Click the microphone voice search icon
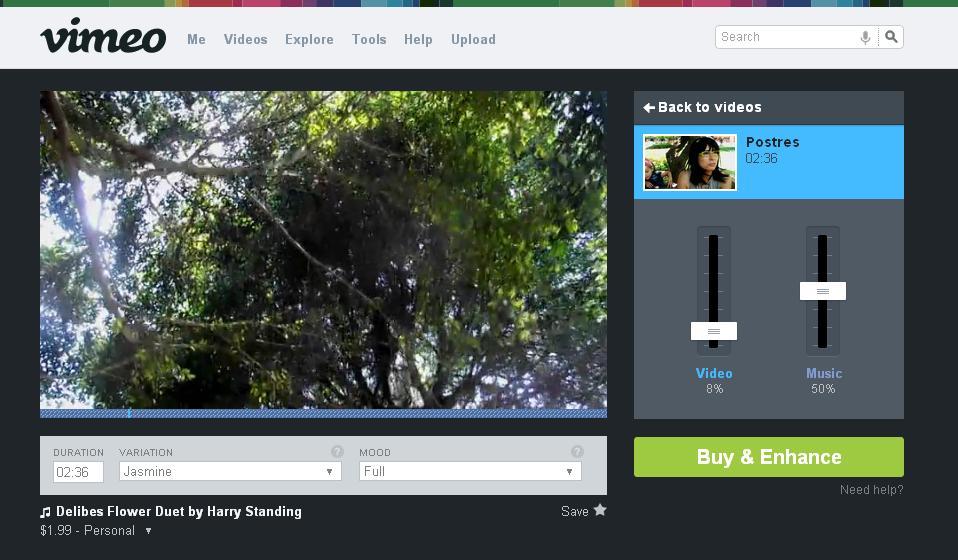 (x=865, y=37)
